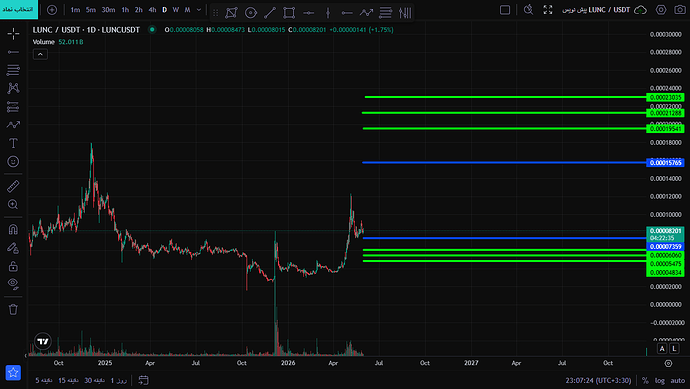Toggle log scale with the L button
The height and width of the screenshot is (389, 690).
[674, 349]
